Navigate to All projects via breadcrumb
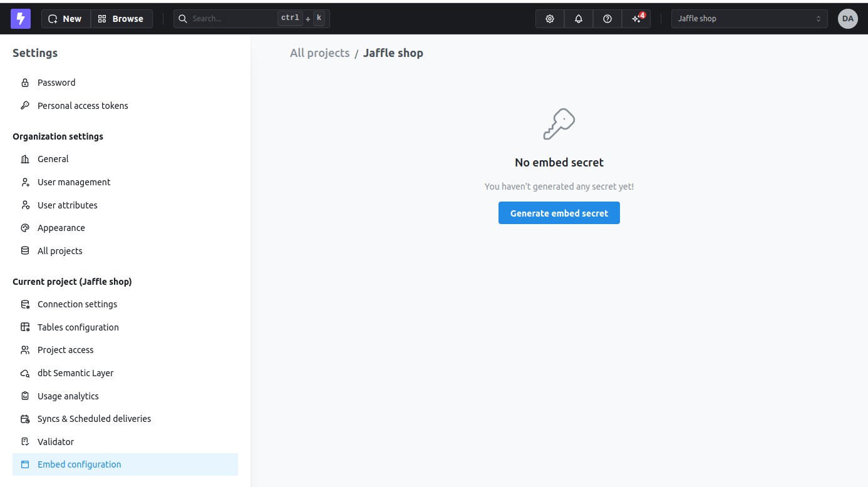Viewport: 868px width, 487px height. tap(319, 53)
